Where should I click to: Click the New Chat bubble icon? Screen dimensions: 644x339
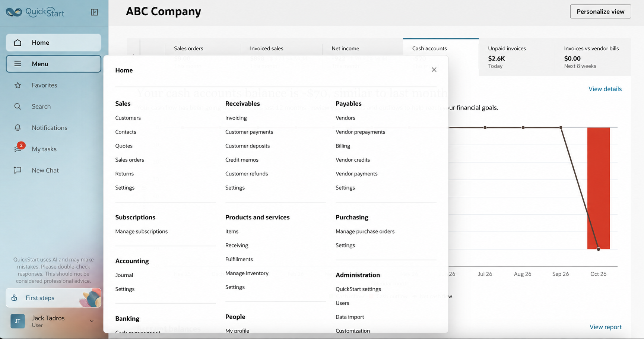point(18,170)
